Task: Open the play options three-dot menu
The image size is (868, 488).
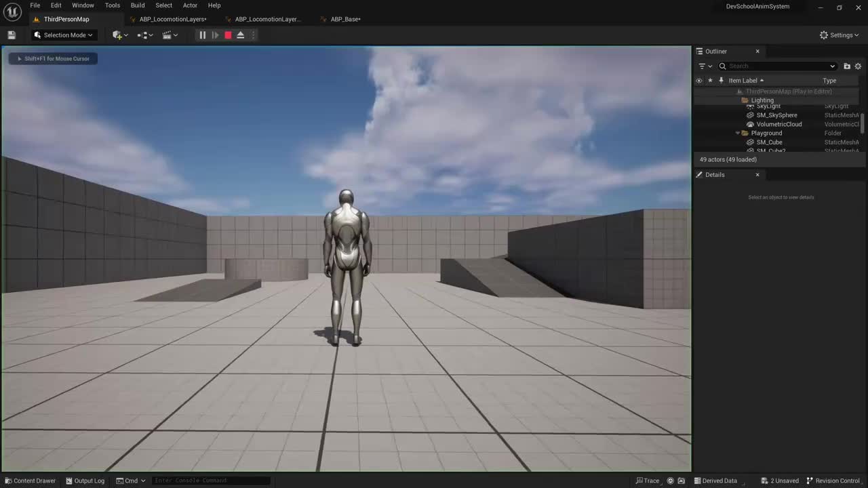Action: [253, 35]
